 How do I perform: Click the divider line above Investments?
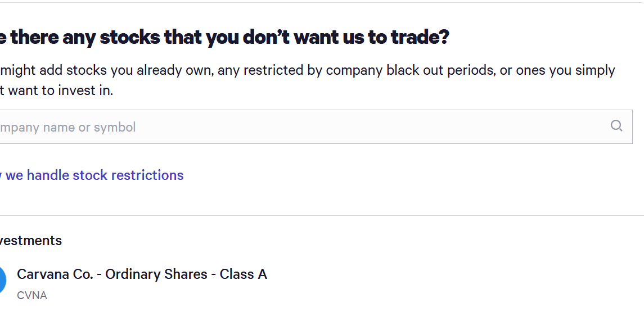[x=322, y=215]
